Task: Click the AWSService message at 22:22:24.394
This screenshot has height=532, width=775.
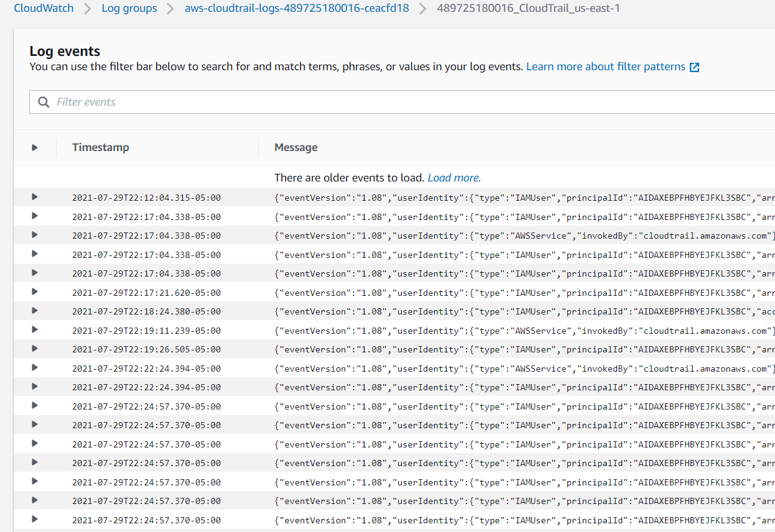Action: (x=524, y=369)
